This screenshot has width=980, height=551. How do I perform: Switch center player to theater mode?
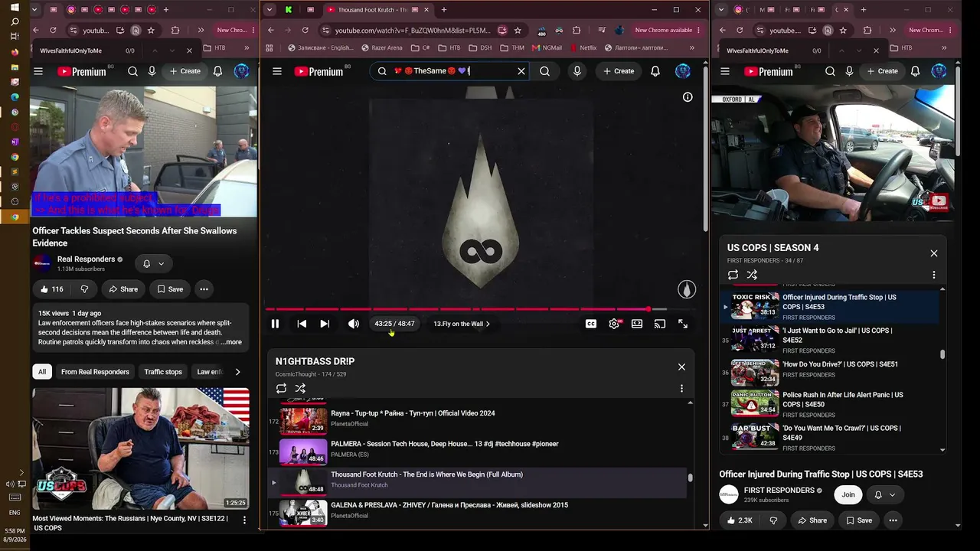click(637, 324)
